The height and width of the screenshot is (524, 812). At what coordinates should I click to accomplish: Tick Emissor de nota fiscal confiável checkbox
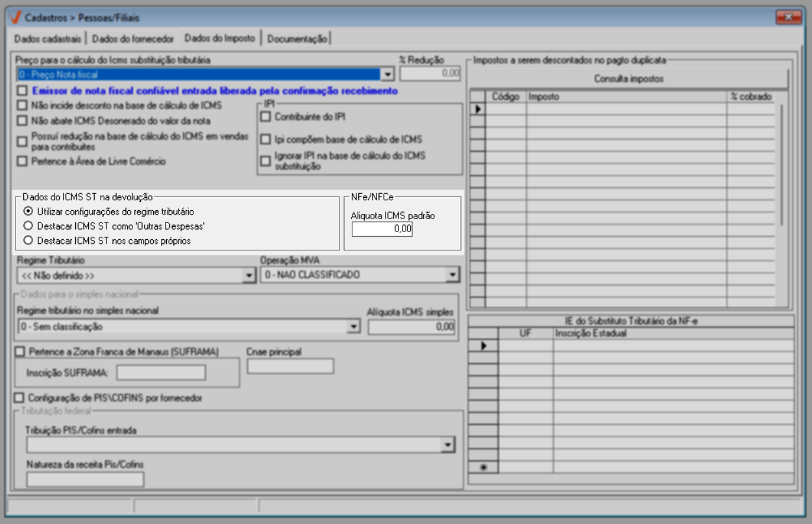23,91
